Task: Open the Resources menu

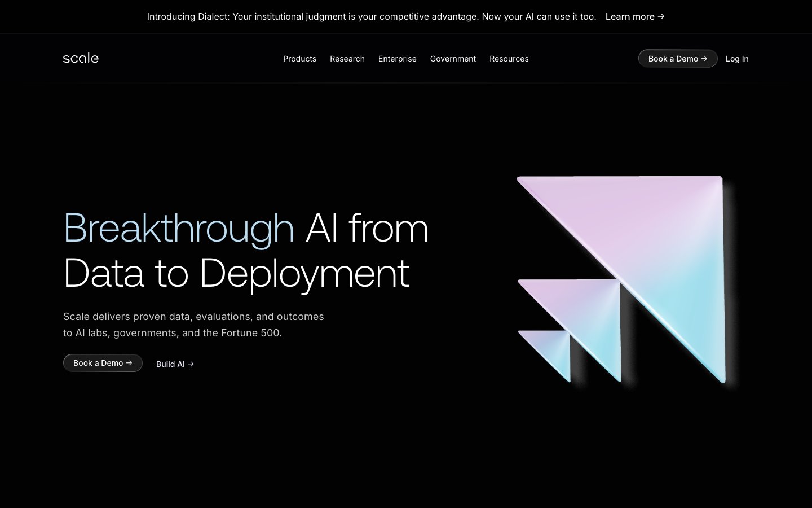Action: pyautogui.click(x=509, y=59)
